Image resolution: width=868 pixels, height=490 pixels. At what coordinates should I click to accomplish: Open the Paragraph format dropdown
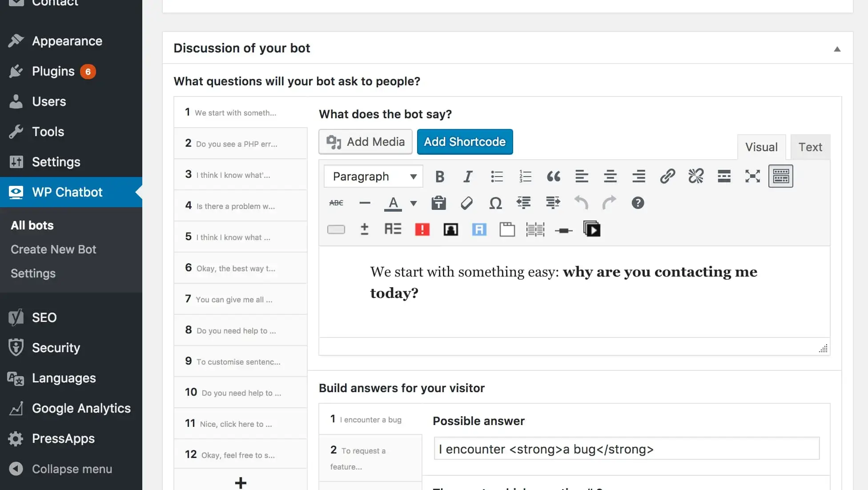point(373,176)
